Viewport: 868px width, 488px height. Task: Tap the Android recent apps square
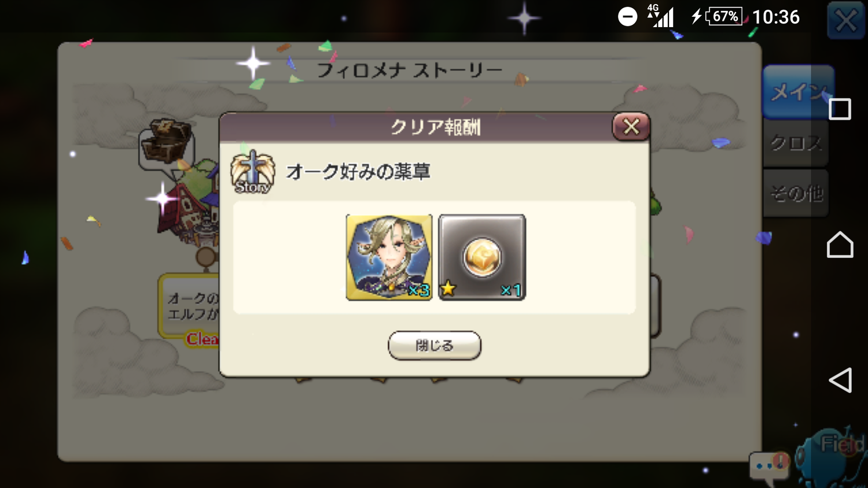(x=840, y=109)
